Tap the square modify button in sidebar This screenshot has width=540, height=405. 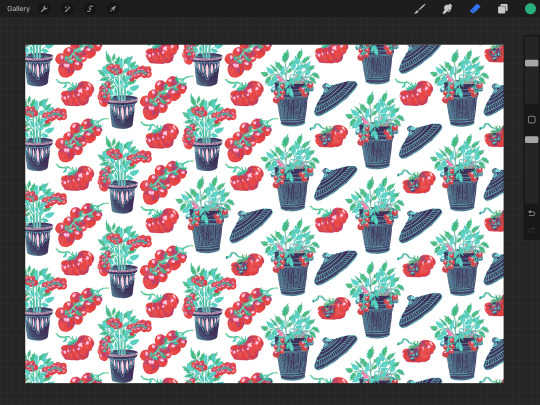(531, 120)
